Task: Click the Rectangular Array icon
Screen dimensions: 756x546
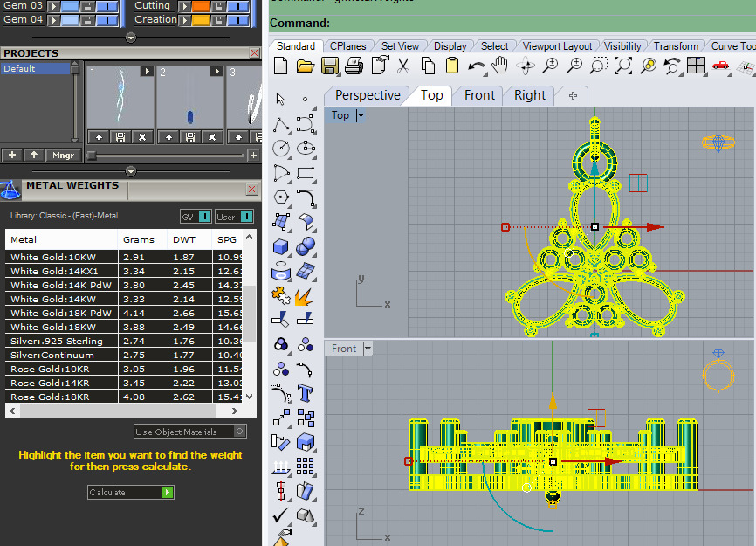Action: pos(306,467)
